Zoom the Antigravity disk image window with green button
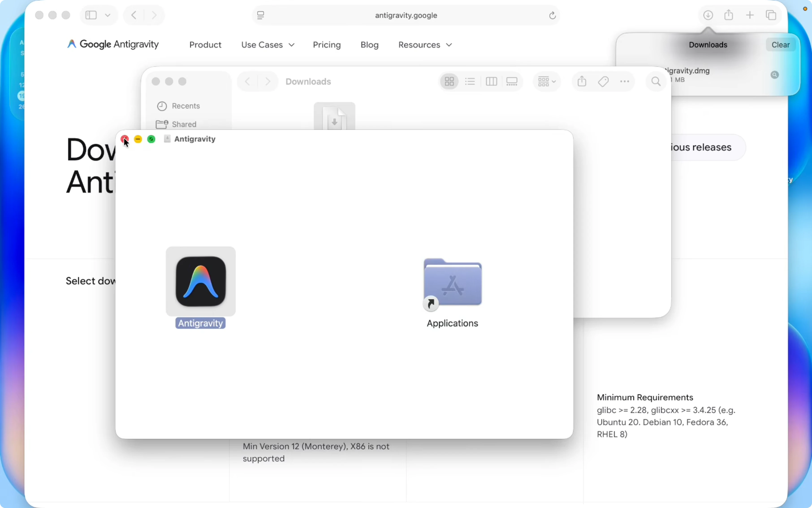The height and width of the screenshot is (508, 812). click(x=151, y=139)
